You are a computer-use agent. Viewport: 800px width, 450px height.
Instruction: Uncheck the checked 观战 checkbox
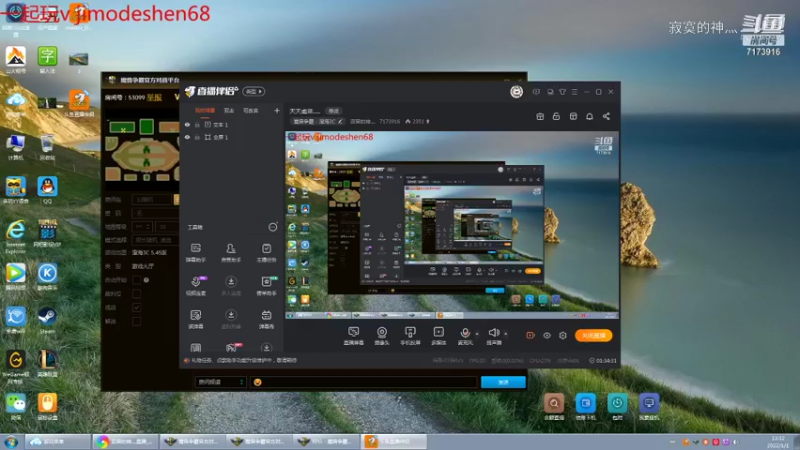coord(136,307)
